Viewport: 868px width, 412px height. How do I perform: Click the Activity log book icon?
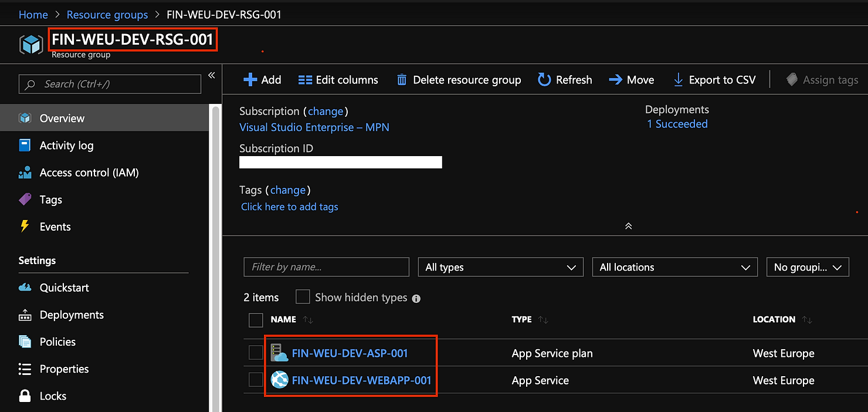tap(25, 146)
